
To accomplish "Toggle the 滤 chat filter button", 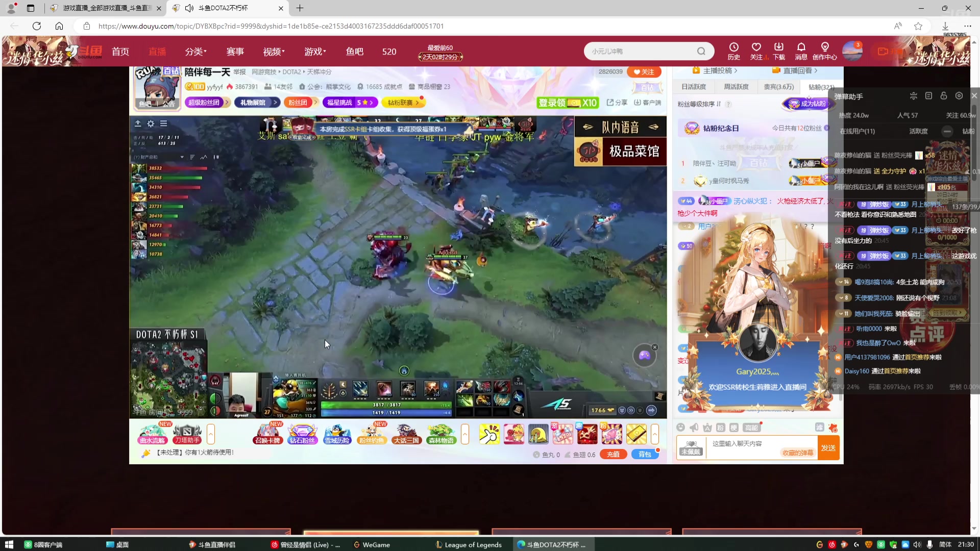I will tap(819, 428).
